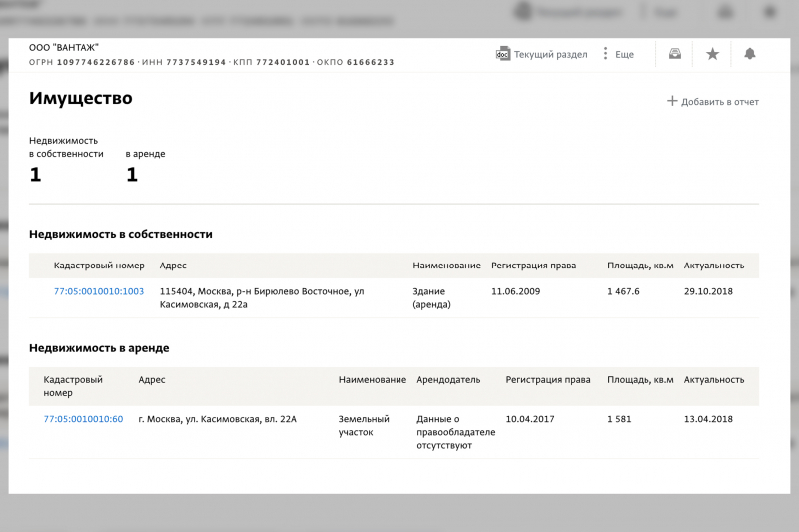The height and width of the screenshot is (532, 799).
Task: Click Имущество page heading
Action: (x=81, y=98)
